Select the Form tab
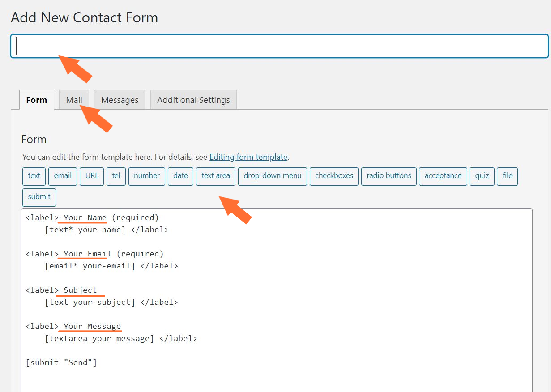The width and height of the screenshot is (551, 392). [x=36, y=100]
